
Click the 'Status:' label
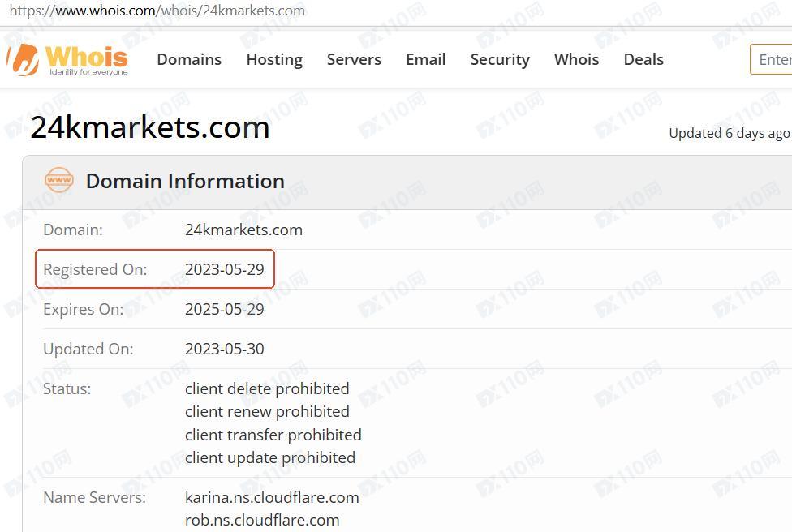67,388
